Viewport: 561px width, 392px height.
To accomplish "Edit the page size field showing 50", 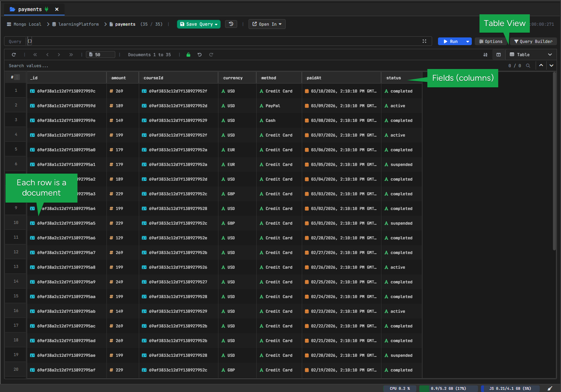I will (x=101, y=55).
